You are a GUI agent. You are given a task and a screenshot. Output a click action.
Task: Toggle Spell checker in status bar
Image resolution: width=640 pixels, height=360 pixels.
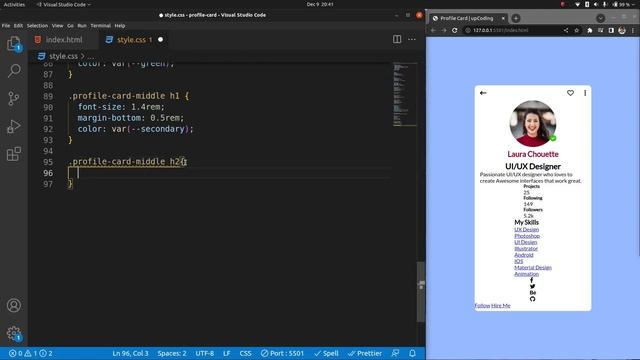pos(326,353)
